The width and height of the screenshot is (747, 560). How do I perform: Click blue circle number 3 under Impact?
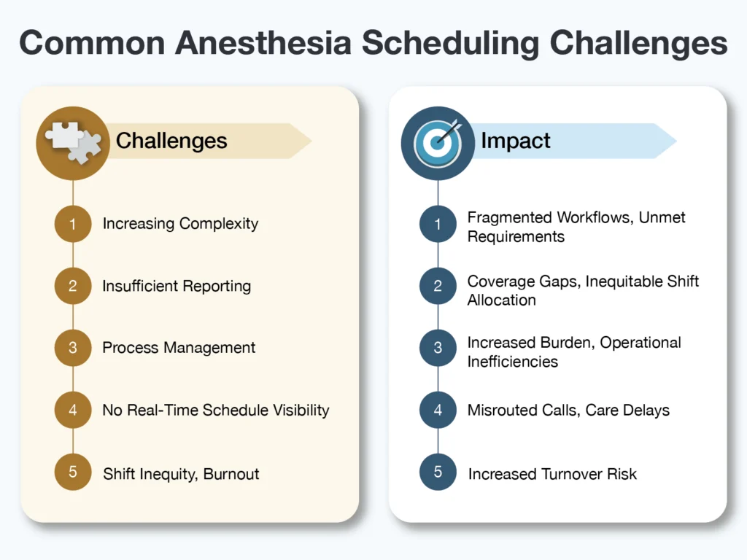[x=438, y=349]
